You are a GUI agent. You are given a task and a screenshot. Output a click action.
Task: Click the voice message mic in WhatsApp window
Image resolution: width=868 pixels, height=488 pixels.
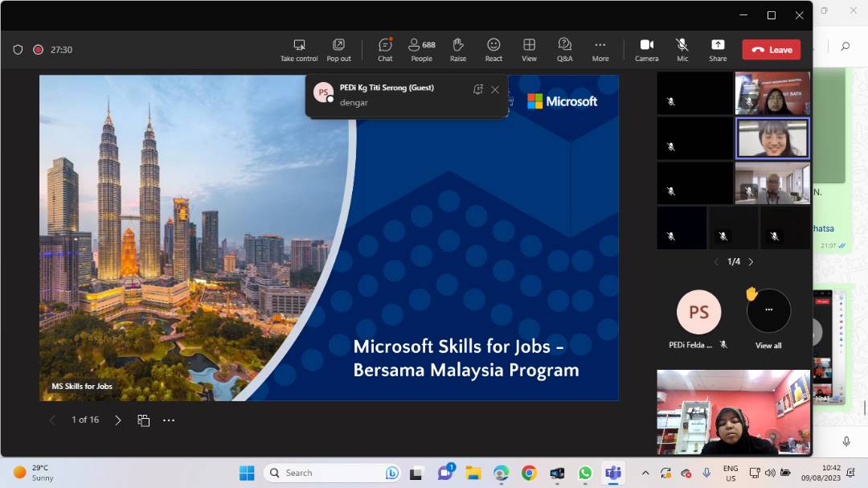(x=846, y=441)
